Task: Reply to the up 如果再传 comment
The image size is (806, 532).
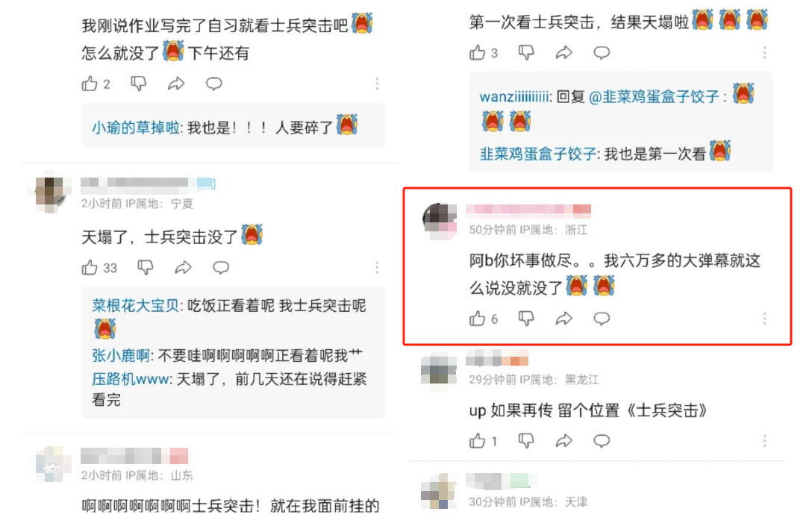Action: click(x=602, y=440)
